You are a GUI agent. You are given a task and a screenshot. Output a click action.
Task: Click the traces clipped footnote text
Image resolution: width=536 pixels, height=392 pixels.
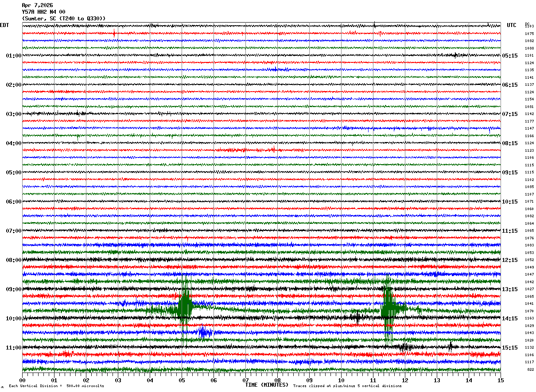347,386
